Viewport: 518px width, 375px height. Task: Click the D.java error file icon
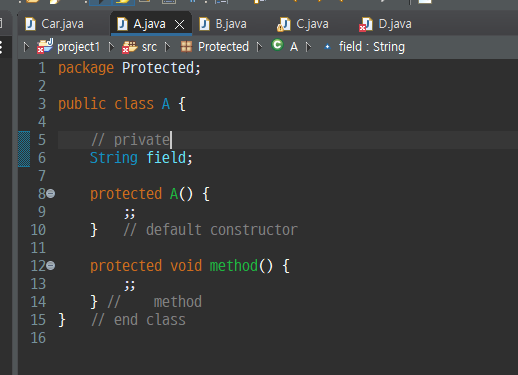click(366, 24)
